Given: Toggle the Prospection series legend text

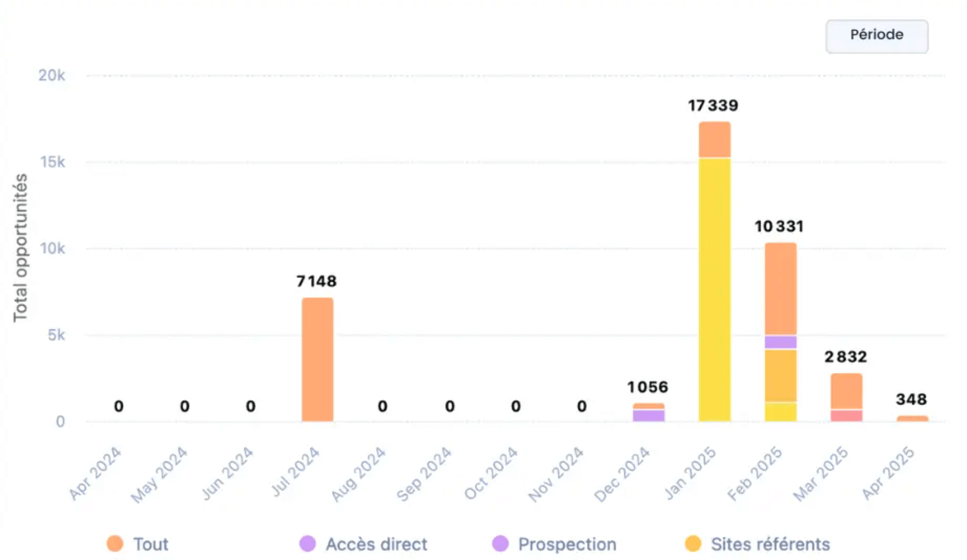Looking at the screenshot, I should [567, 544].
